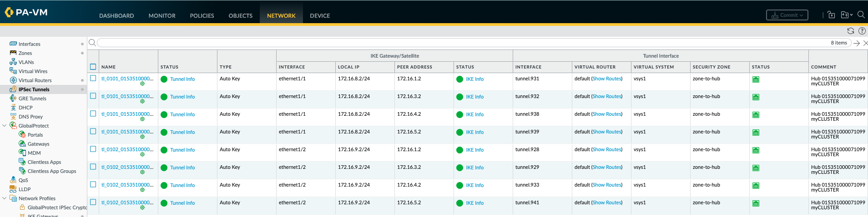
Task: Click tunnel.931 interface status icon
Action: [756, 79]
